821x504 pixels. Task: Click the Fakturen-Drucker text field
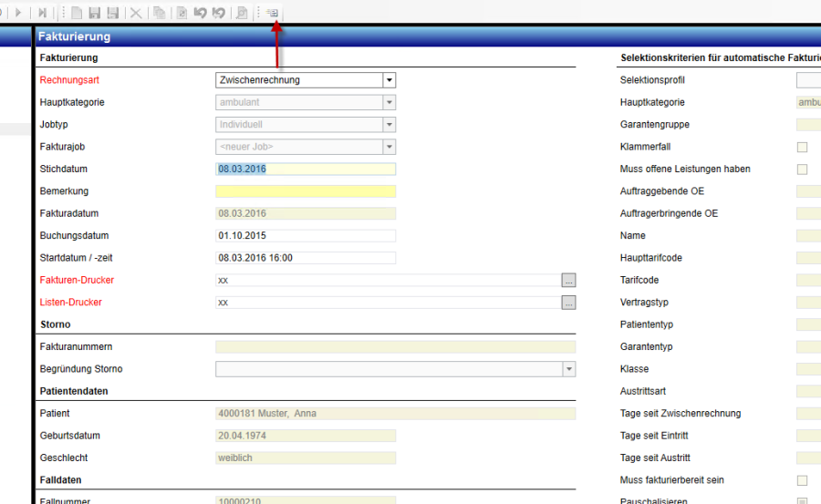coord(388,280)
